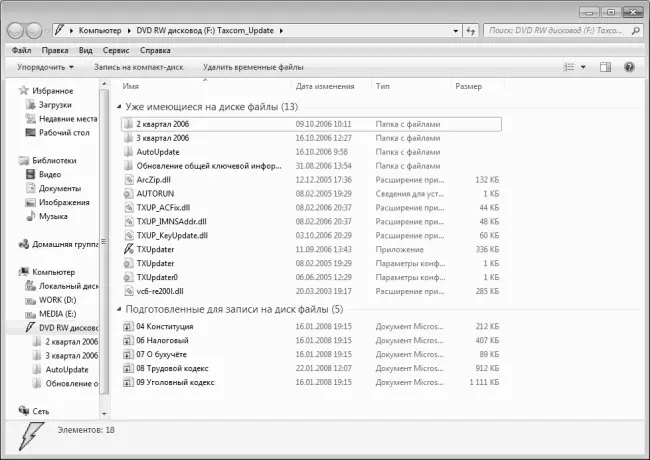
Task: Click 'DVD RW дисковод (F:) Taxcom_Update' breadcrumb
Action: 205,31
